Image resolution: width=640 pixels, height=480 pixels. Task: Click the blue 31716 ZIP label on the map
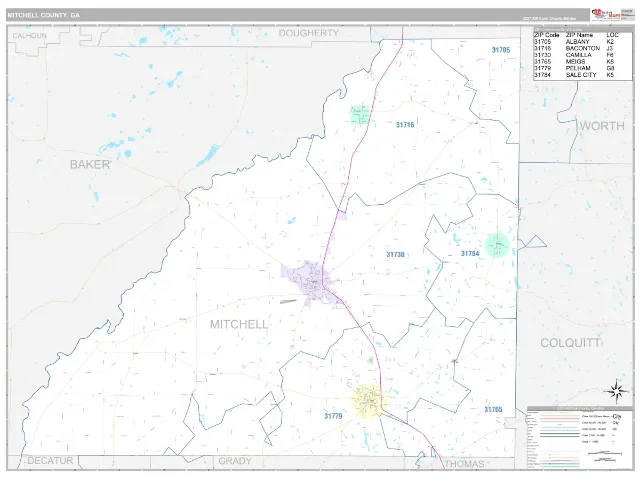coord(405,125)
